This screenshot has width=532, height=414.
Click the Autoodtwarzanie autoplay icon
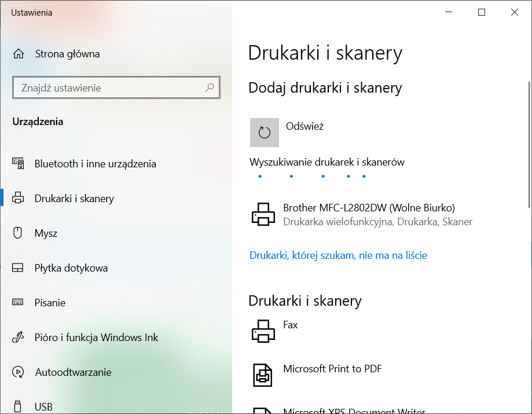click(x=19, y=372)
